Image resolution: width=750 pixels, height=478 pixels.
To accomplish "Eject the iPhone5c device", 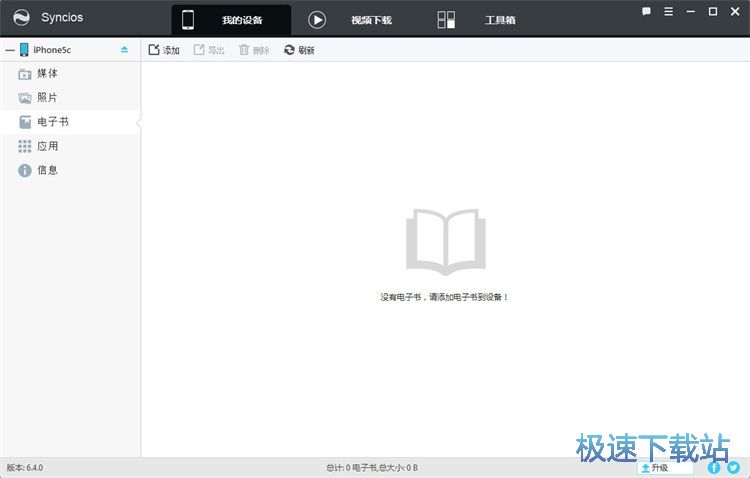I will [124, 50].
